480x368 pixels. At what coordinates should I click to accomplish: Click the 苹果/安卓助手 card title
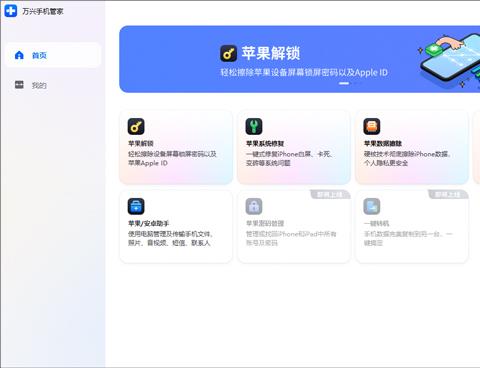149,223
